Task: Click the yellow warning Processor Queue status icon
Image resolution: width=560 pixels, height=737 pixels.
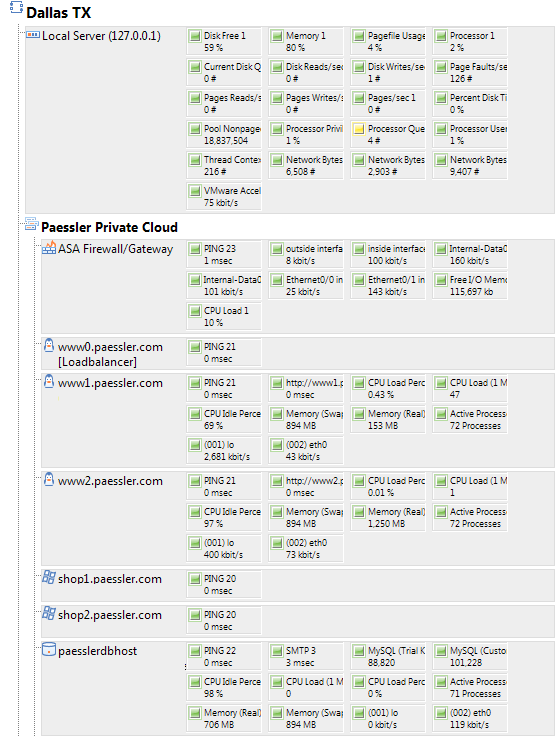Action: 359,129
